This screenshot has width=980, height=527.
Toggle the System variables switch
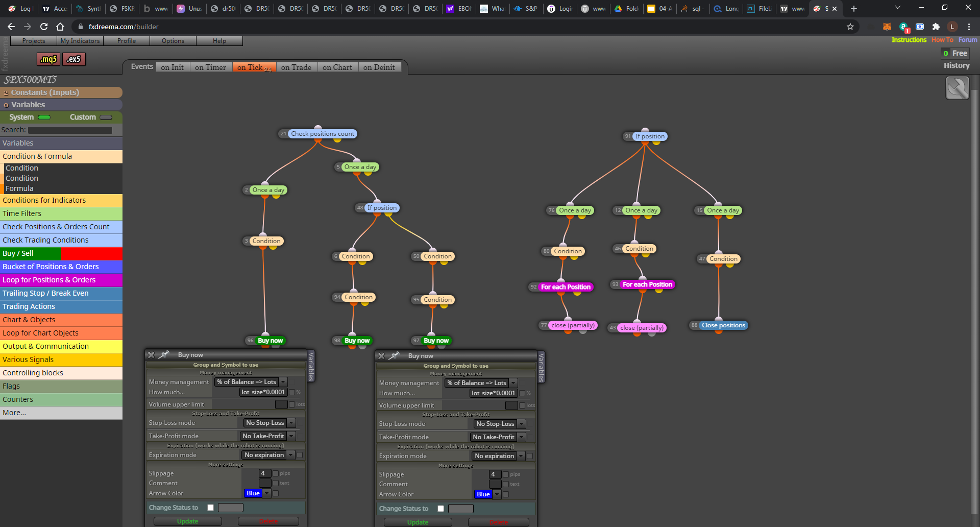pyautogui.click(x=44, y=117)
